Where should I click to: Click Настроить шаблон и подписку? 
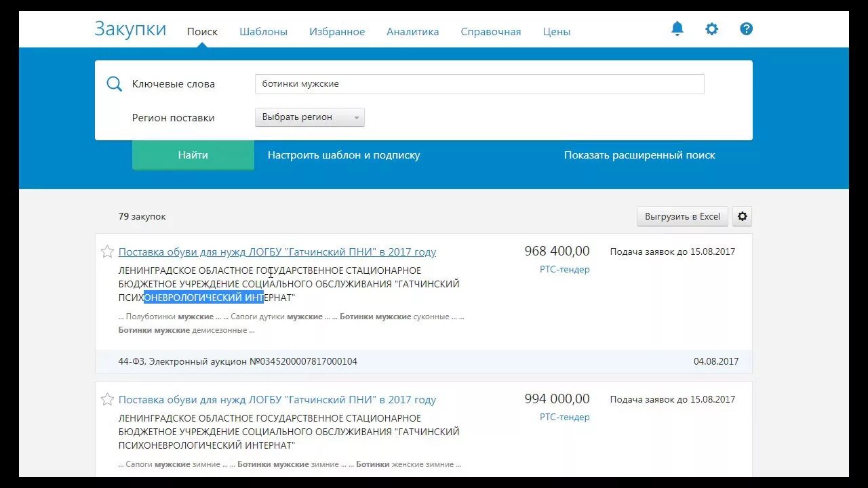(x=344, y=155)
